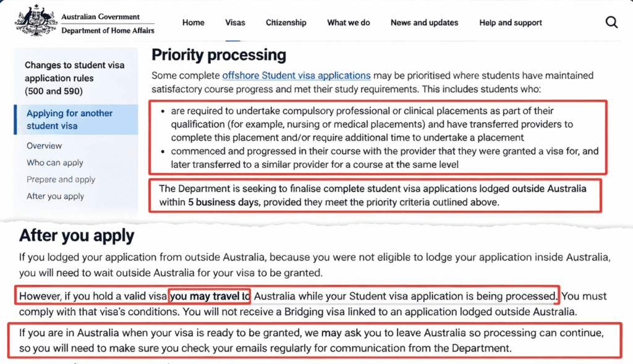Open the Home menu item
This screenshot has height=364, width=633.
pos(193,23)
